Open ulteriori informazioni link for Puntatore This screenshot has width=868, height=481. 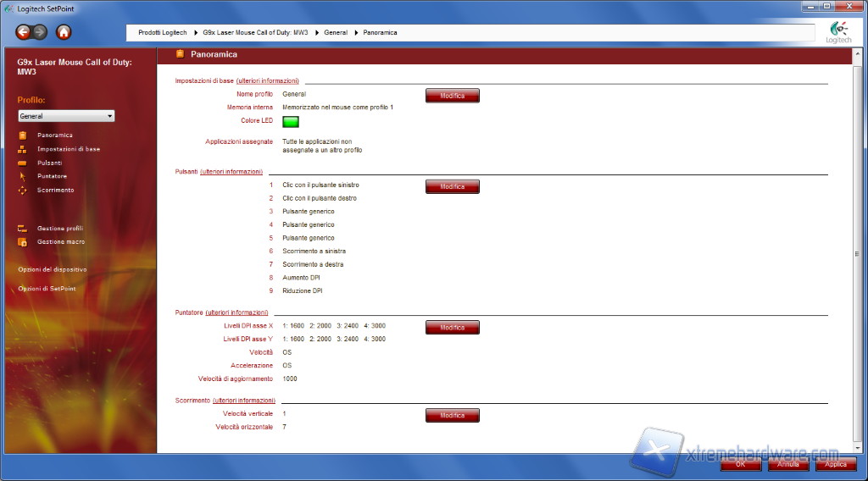pos(236,312)
